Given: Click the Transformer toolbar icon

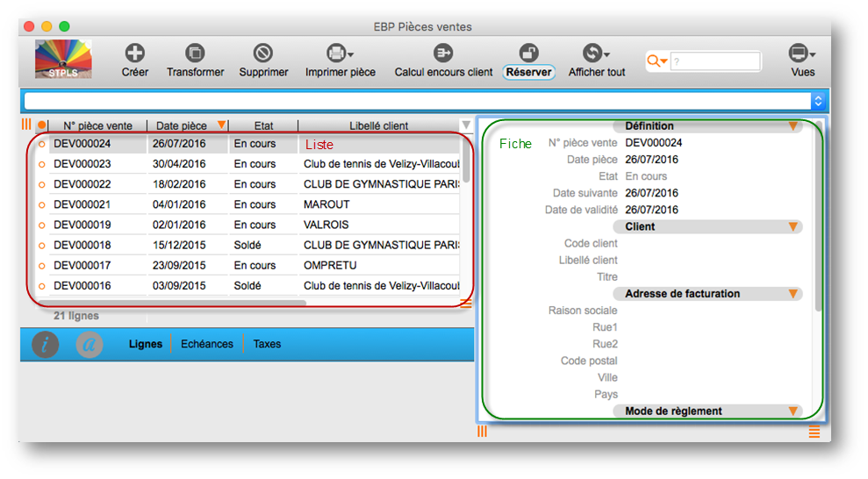Looking at the screenshot, I should click(x=195, y=53).
